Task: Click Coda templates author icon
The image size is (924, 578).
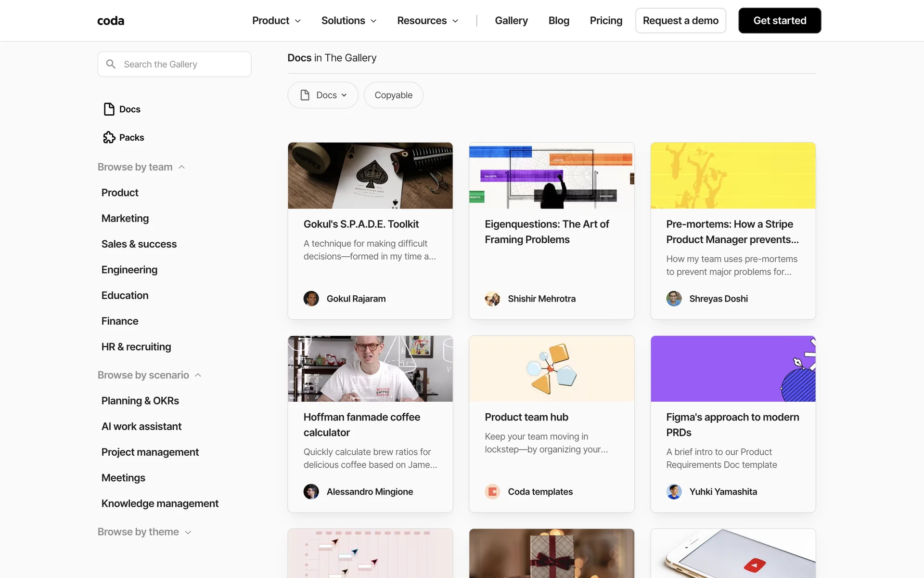Action: point(492,492)
